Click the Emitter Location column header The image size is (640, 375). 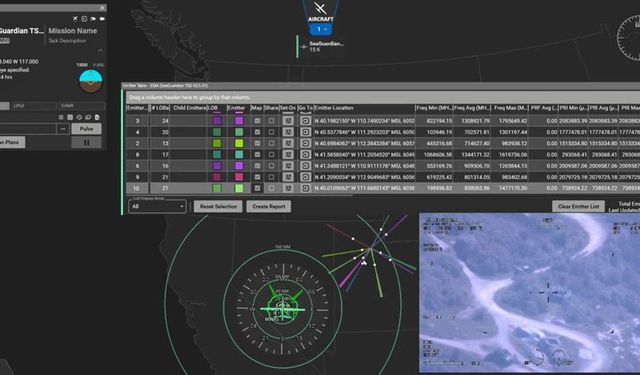364,108
